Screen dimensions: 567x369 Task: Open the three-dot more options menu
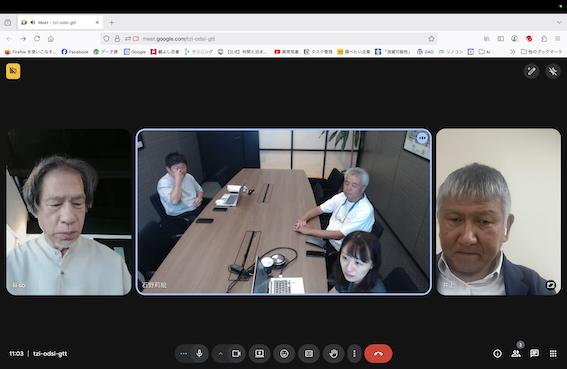tap(354, 353)
